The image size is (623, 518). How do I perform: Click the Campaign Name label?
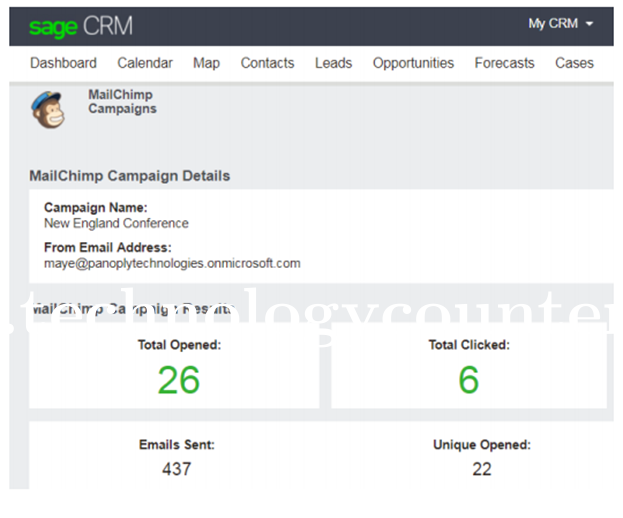pos(95,207)
